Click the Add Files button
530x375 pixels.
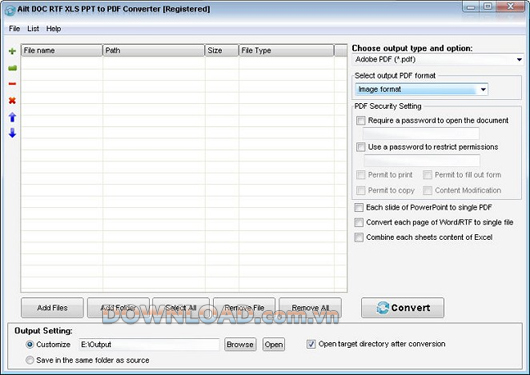pos(52,308)
